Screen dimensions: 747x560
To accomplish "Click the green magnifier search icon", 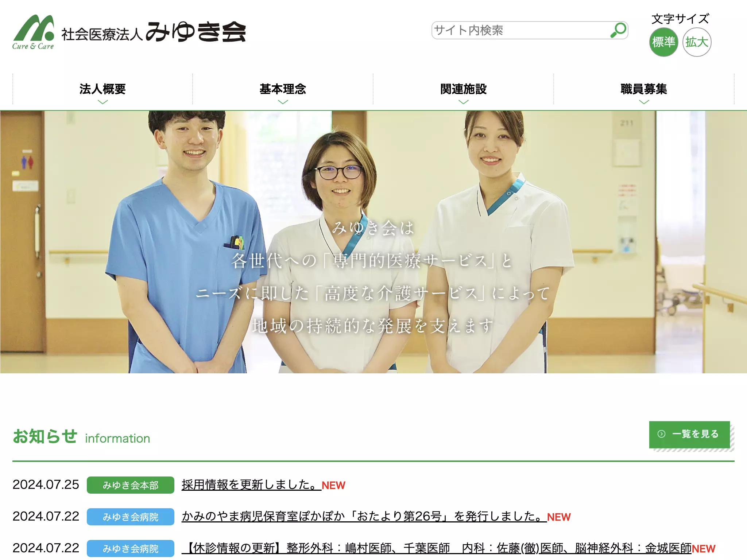I will pos(618,30).
